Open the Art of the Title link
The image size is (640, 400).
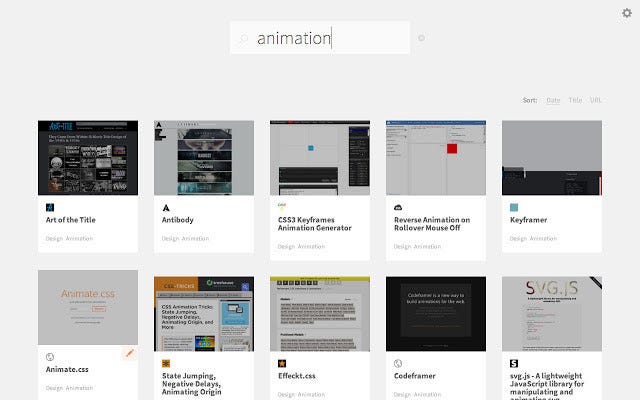[71, 220]
